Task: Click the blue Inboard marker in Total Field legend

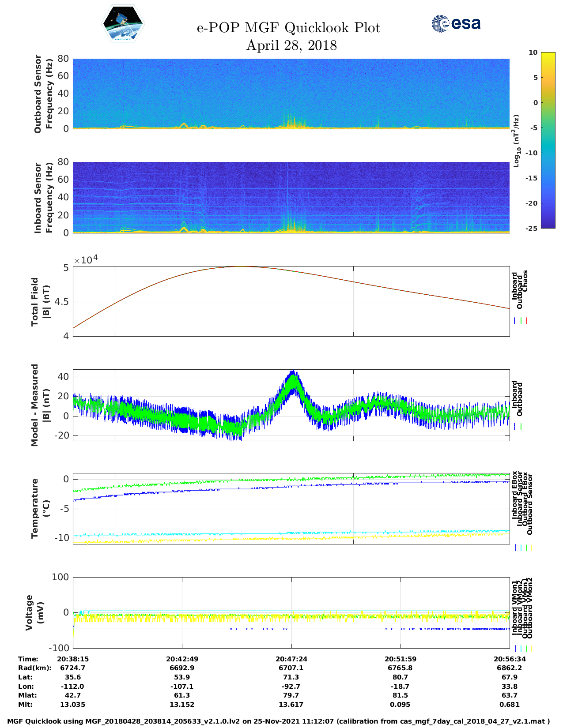Action: tap(515, 321)
